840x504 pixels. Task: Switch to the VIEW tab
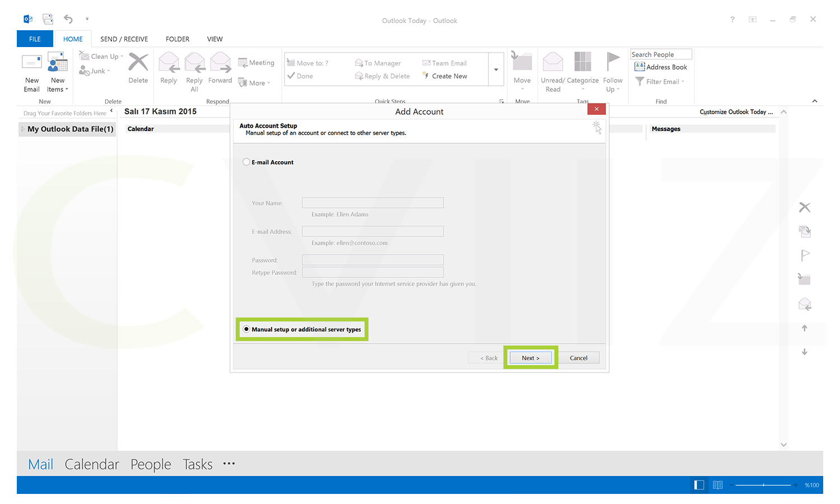(x=215, y=39)
